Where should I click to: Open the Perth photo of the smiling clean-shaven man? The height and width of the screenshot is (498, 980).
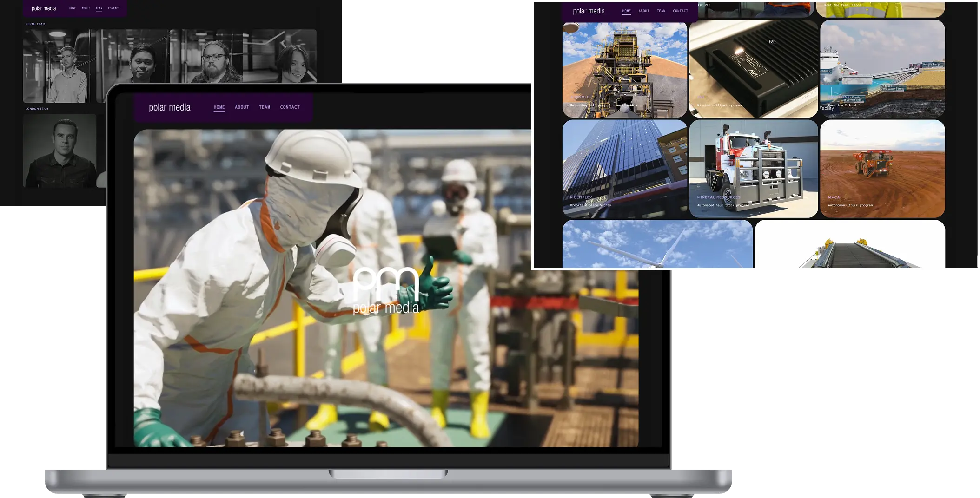pyautogui.click(x=133, y=56)
